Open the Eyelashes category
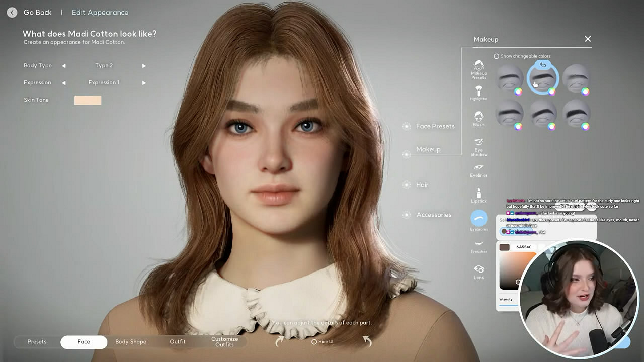The height and width of the screenshot is (362, 644). click(x=478, y=245)
